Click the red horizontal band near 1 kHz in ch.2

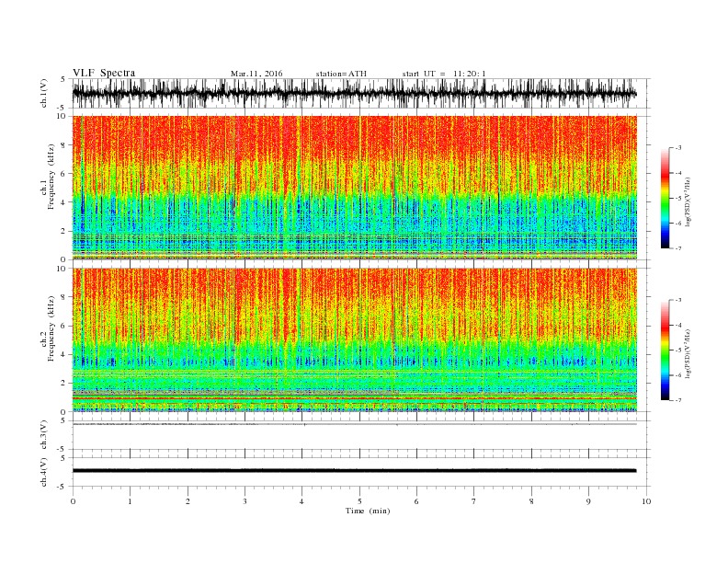click(354, 398)
